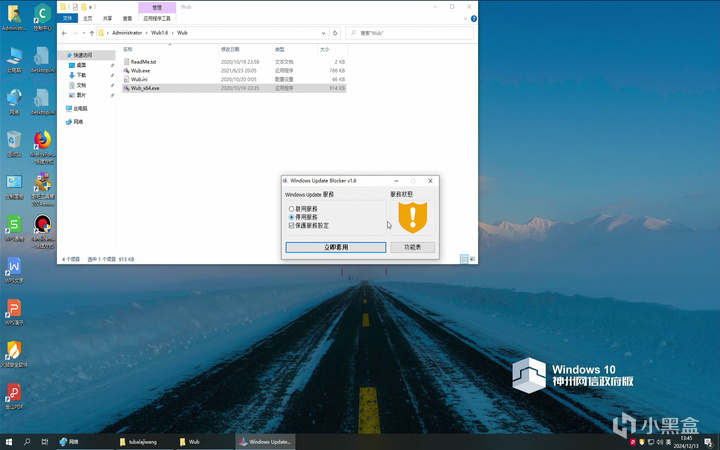This screenshot has width=720, height=450.
Task: Launch the Firefox desktop shortcut
Action: (x=42, y=147)
